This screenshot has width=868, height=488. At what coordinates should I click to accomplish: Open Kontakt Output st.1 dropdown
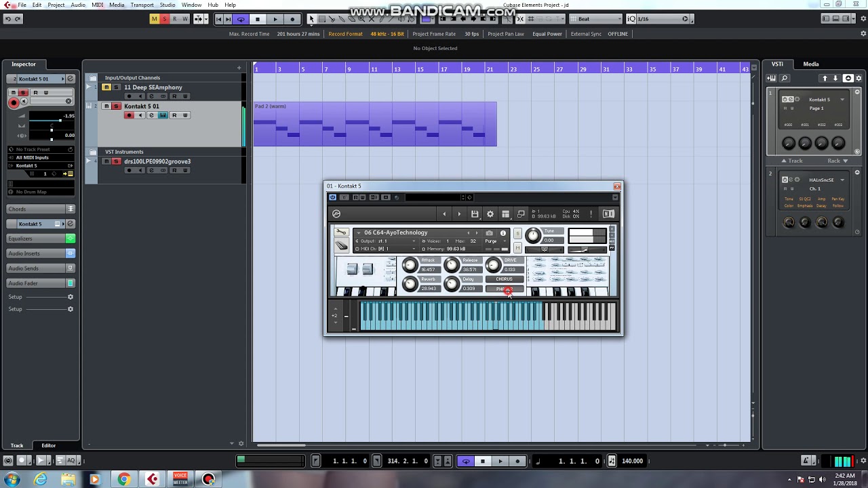tap(386, 241)
